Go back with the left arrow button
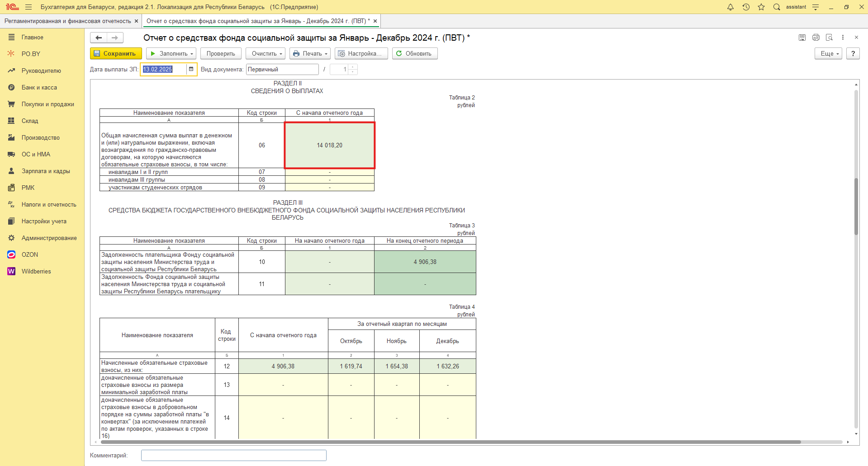Image resolution: width=868 pixels, height=466 pixels. (x=99, y=38)
